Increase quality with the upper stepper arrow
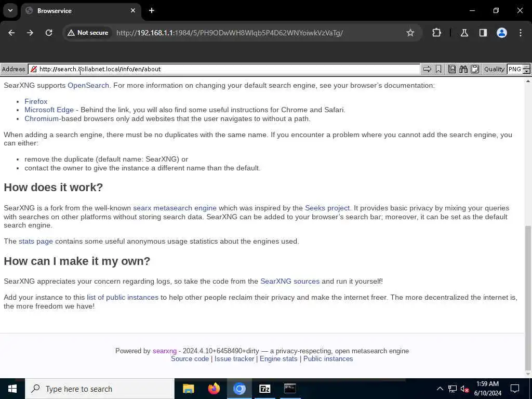Viewport: 532px width, 399px height. (527, 67)
